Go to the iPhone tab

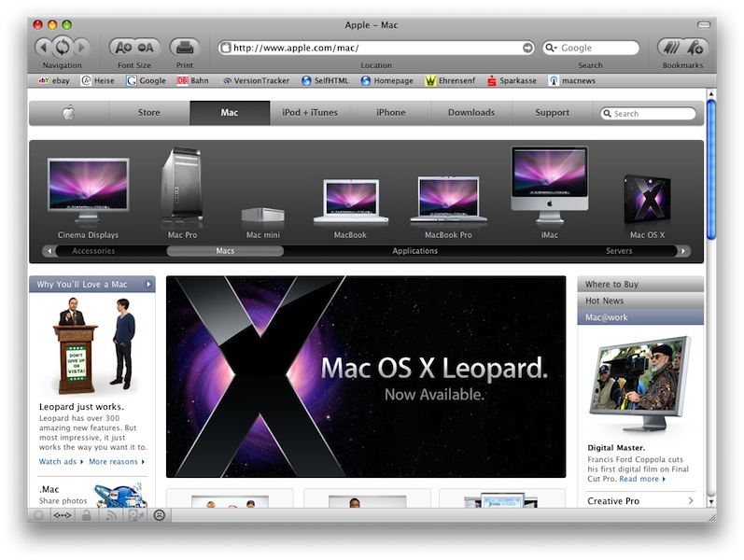391,113
